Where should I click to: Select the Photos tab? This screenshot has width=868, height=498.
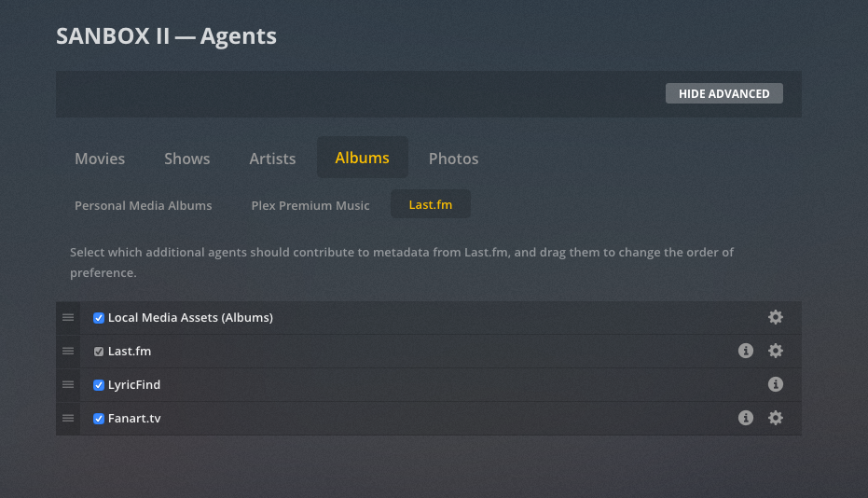pyautogui.click(x=453, y=159)
